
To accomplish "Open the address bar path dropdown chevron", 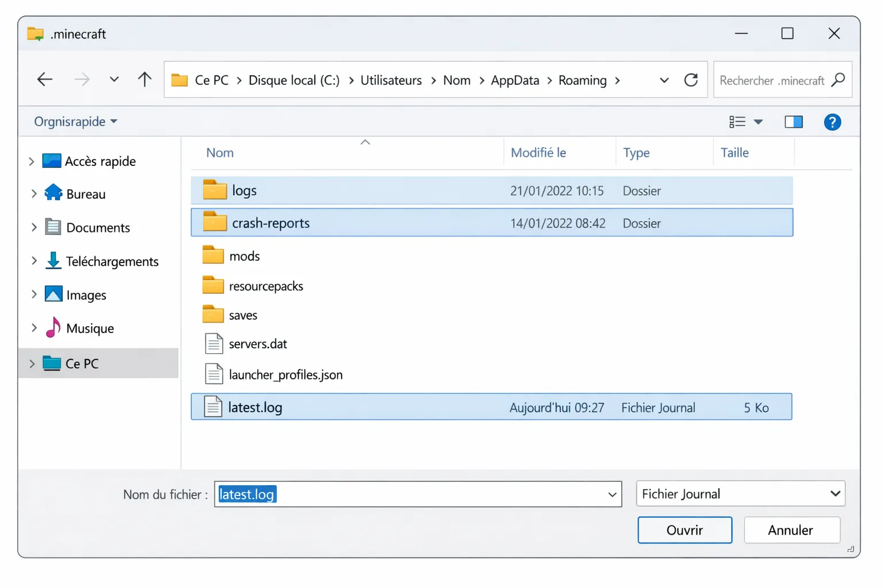I will 664,80.
